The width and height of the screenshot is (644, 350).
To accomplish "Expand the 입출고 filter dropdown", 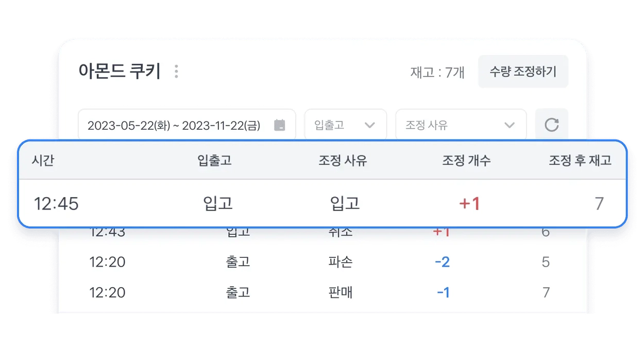I will [x=346, y=125].
